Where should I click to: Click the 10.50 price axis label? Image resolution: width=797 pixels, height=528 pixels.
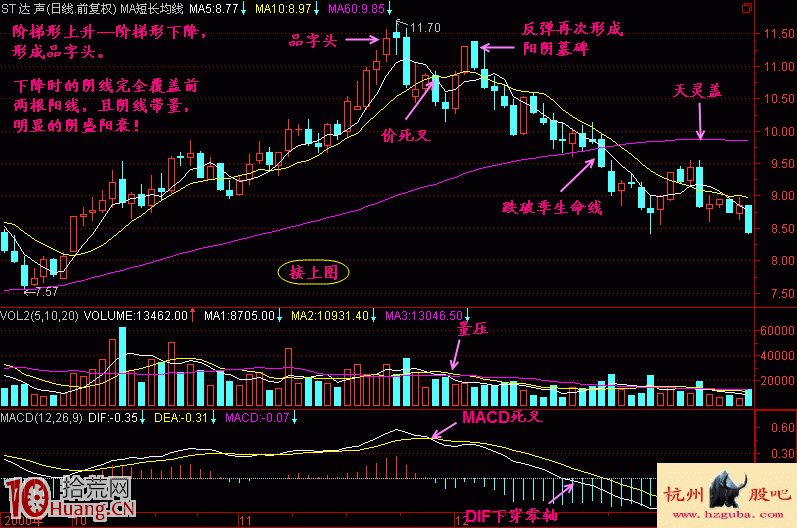click(x=779, y=99)
